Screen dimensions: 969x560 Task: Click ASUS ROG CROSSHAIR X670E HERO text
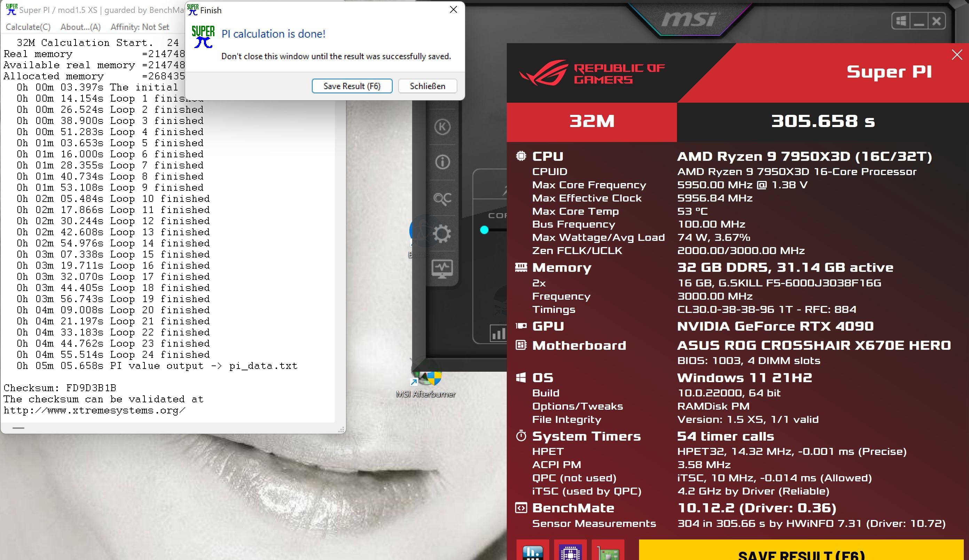[814, 345]
